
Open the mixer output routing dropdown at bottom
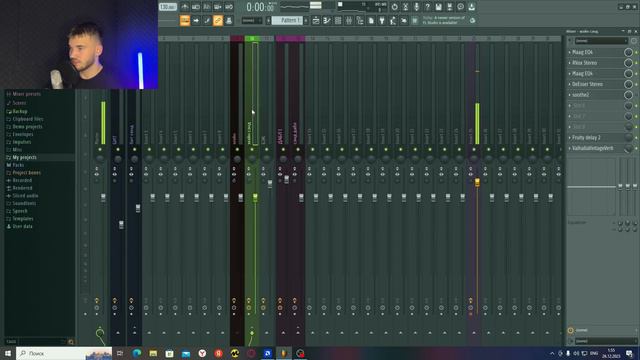[x=606, y=341]
